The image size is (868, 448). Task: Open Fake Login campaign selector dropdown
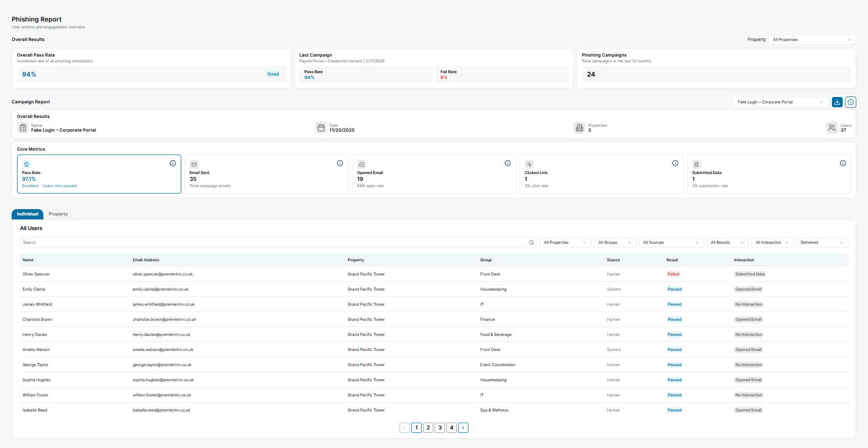tap(780, 102)
